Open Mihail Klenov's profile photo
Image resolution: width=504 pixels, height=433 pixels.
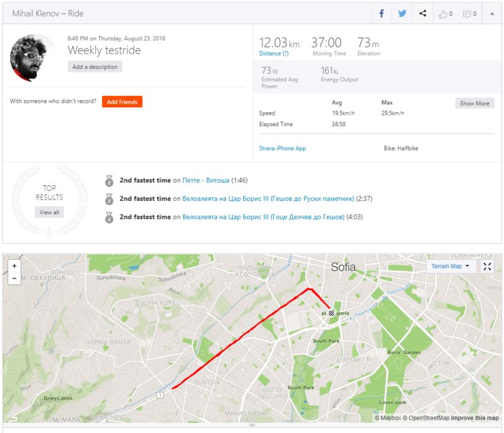point(30,57)
